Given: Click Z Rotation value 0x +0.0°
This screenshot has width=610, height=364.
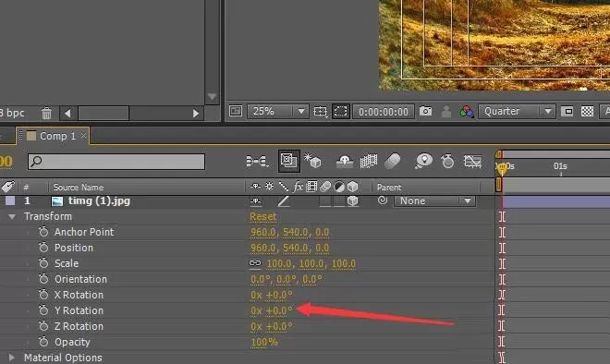Looking at the screenshot, I should [271, 326].
